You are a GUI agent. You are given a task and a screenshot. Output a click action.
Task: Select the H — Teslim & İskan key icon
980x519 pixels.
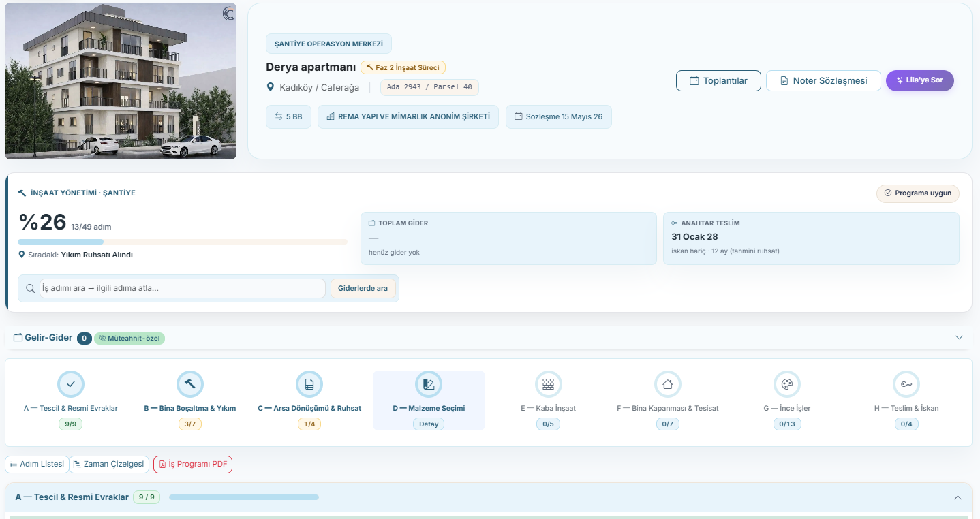click(x=906, y=384)
